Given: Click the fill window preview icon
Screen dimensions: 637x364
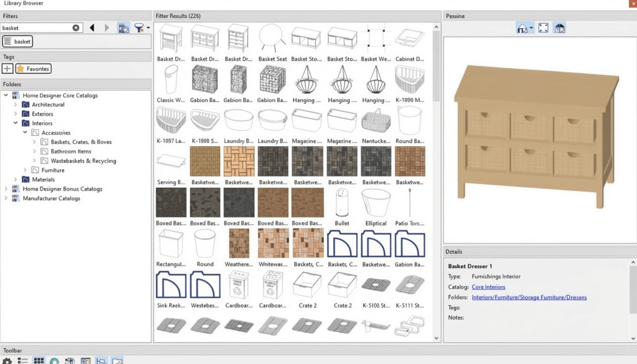Looking at the screenshot, I should [543, 28].
